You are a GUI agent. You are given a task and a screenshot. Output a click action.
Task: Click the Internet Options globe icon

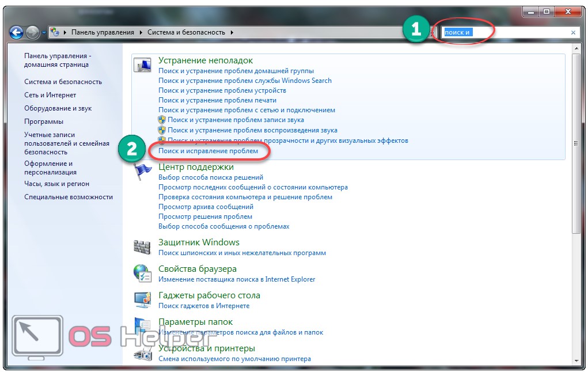tap(142, 273)
